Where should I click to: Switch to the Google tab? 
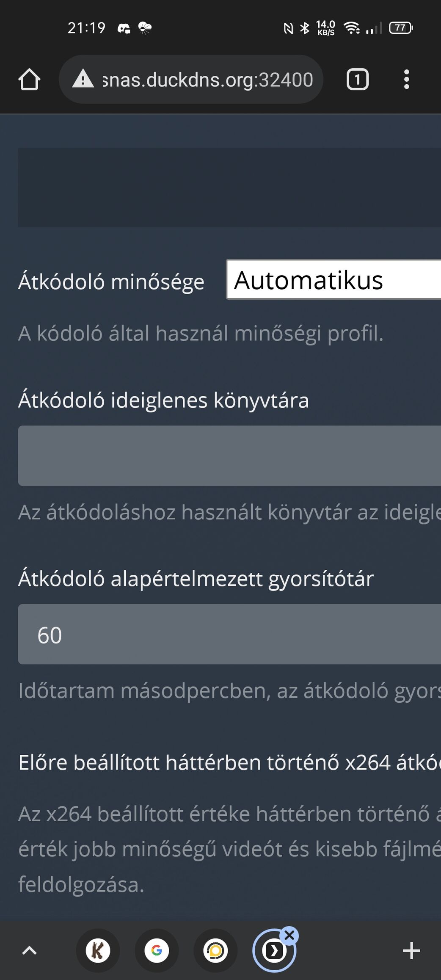point(157,951)
